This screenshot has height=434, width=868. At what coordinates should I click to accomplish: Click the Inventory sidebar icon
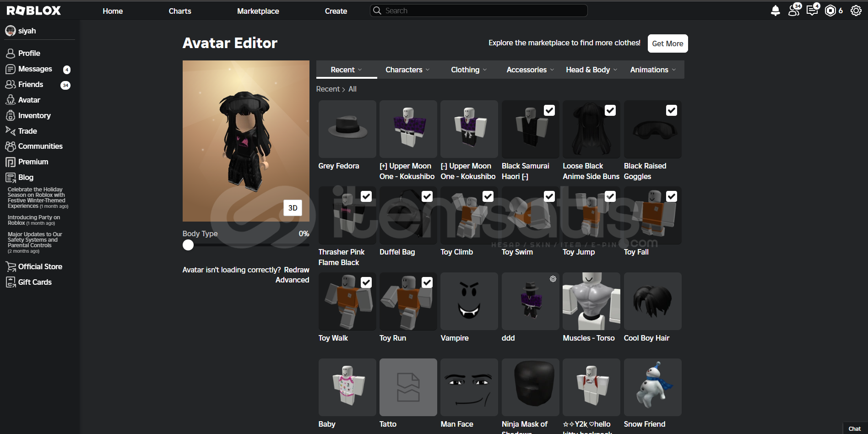click(11, 115)
